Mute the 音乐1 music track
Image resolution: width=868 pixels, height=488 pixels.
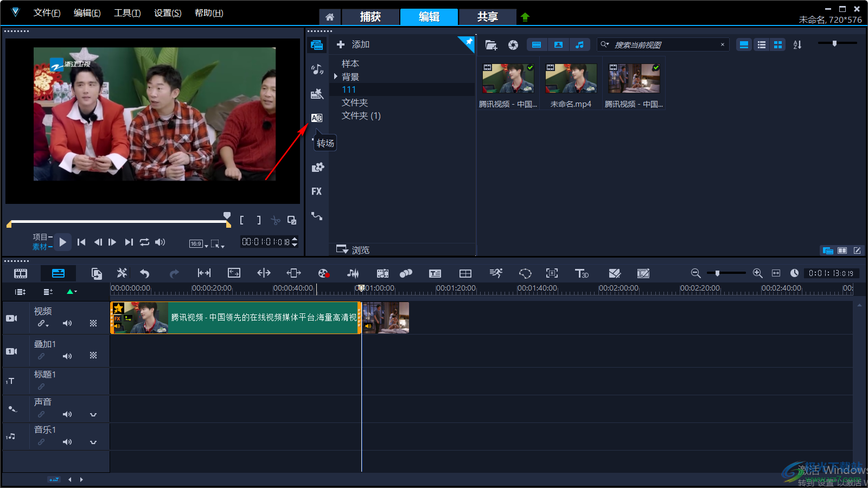(67, 442)
